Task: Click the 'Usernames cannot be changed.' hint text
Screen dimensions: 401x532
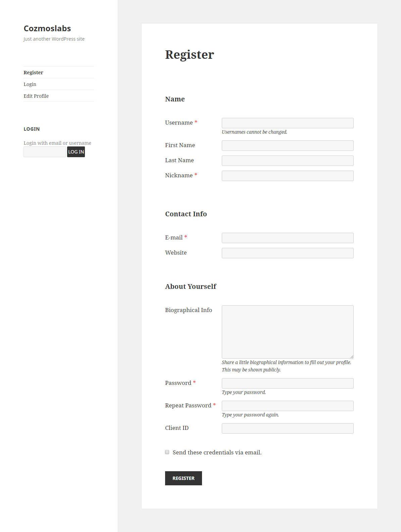Action: (254, 132)
